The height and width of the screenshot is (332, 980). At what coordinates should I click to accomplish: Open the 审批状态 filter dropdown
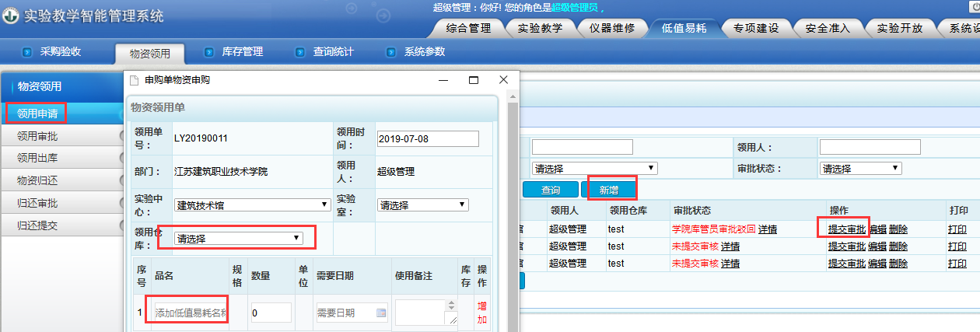[x=860, y=168]
